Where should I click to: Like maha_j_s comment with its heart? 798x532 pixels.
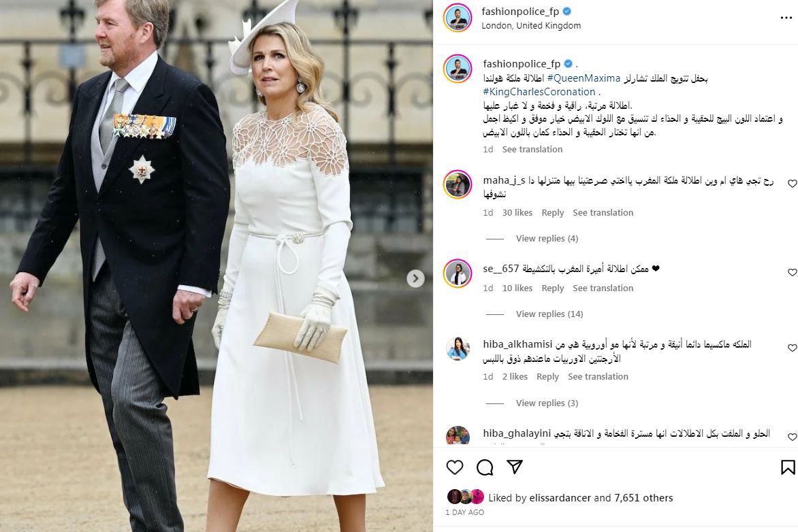coord(793,184)
